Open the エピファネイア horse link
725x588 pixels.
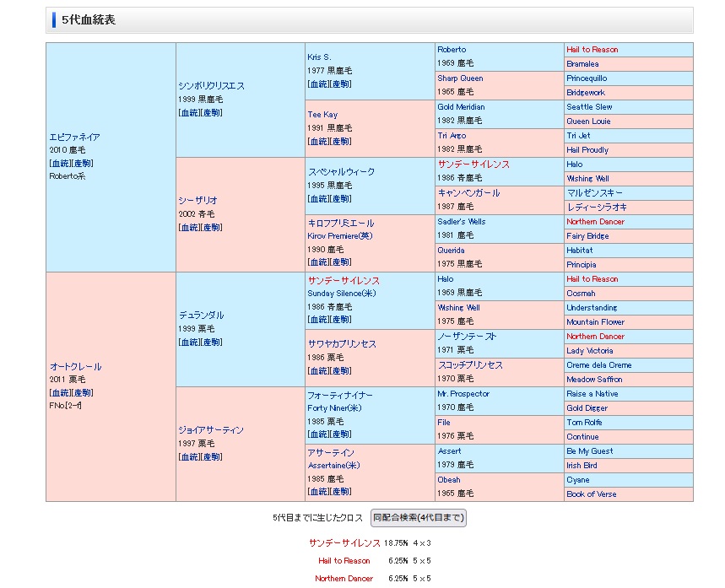click(x=74, y=138)
